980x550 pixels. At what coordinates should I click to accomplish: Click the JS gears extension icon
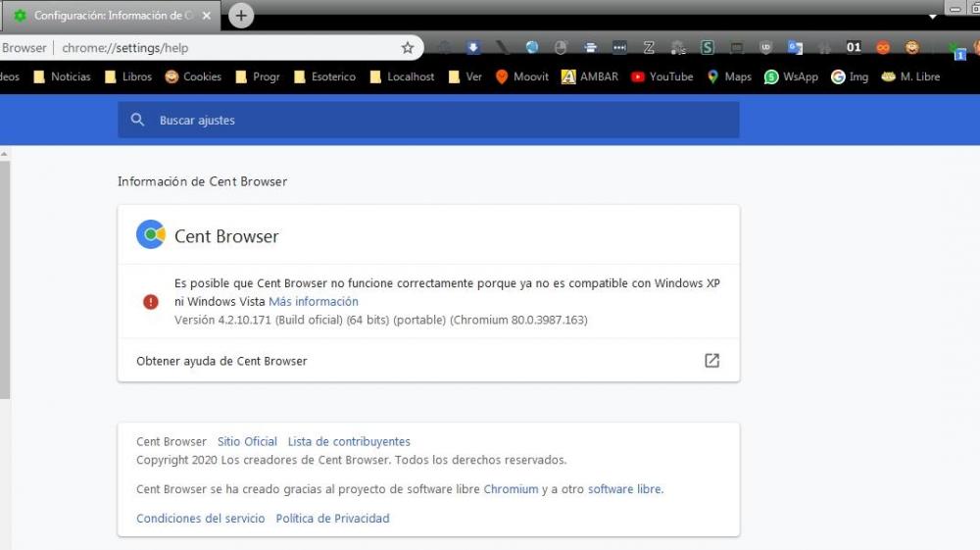click(x=678, y=47)
